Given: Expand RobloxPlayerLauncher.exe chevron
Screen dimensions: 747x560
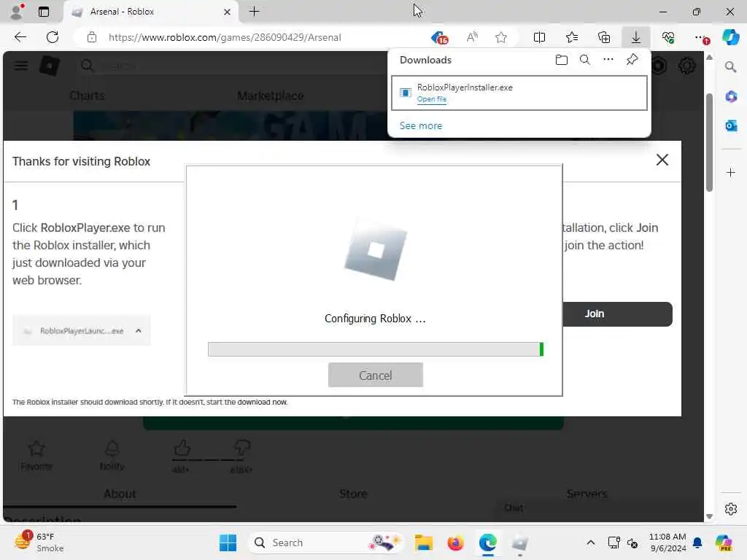Looking at the screenshot, I should point(139,330).
